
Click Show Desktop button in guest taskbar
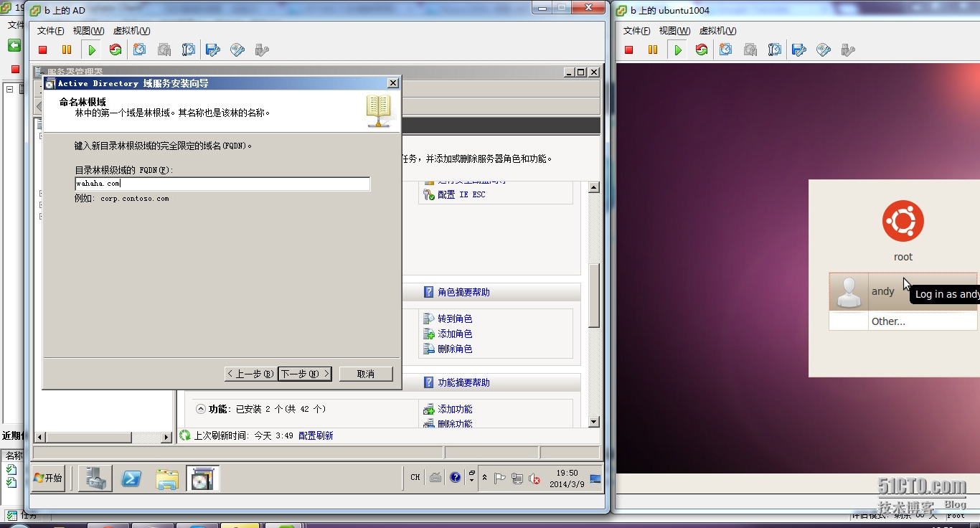tap(595, 478)
